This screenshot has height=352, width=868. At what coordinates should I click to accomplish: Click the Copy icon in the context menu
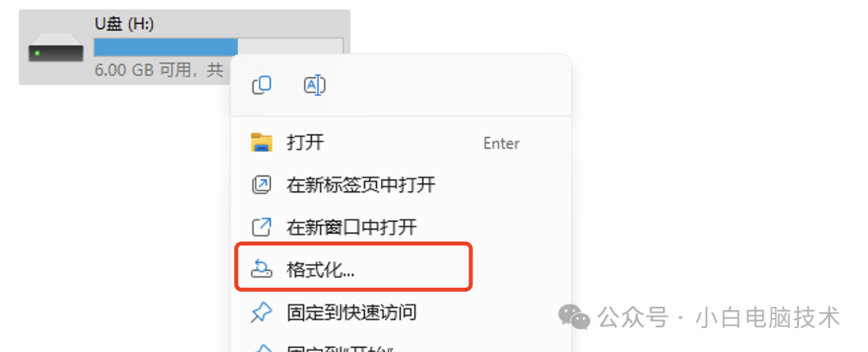pos(261,85)
